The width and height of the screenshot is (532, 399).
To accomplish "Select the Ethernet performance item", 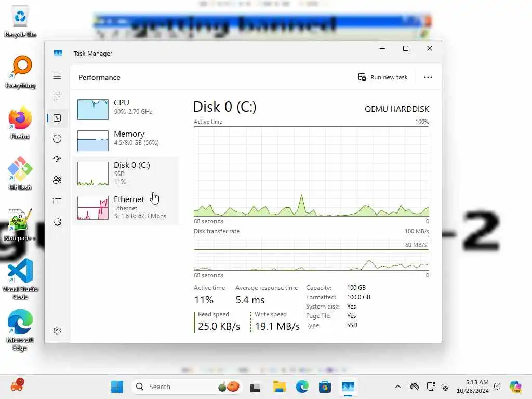I will coord(126,208).
